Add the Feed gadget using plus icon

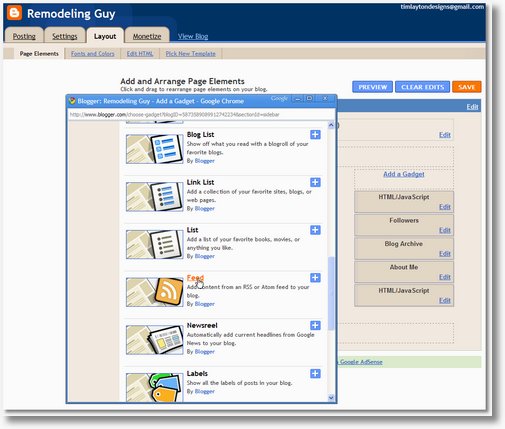(315, 278)
